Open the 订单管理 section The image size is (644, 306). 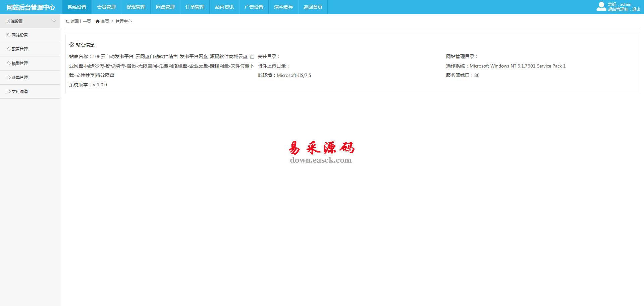[x=195, y=7]
